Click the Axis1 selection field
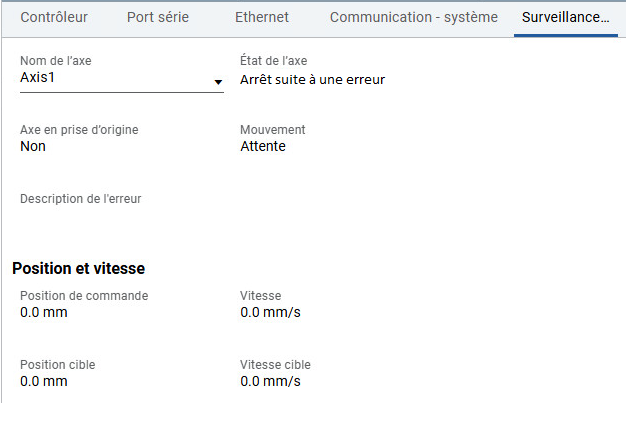This screenshot has width=627, height=422. click(x=122, y=78)
